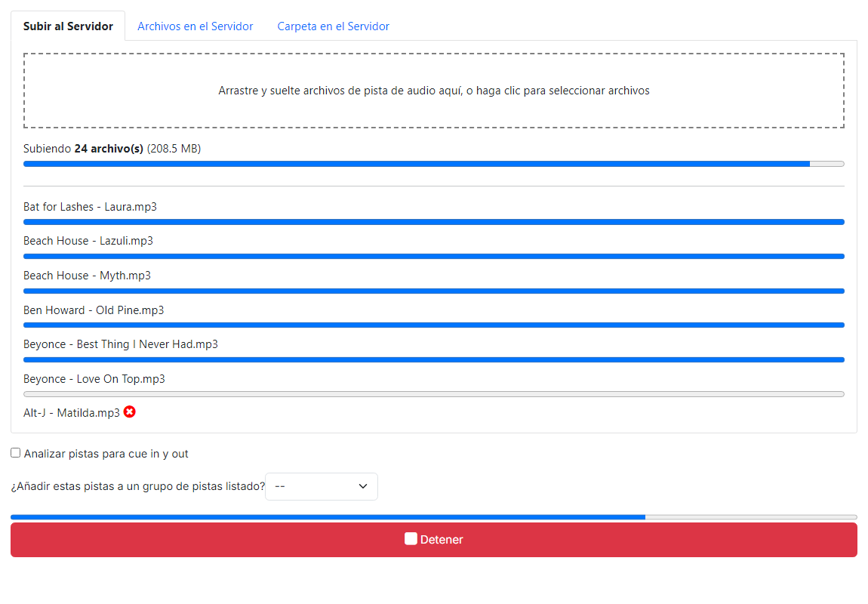Click the chevron arrow of the track group selector
The height and width of the screenshot is (604, 868).
point(363,487)
